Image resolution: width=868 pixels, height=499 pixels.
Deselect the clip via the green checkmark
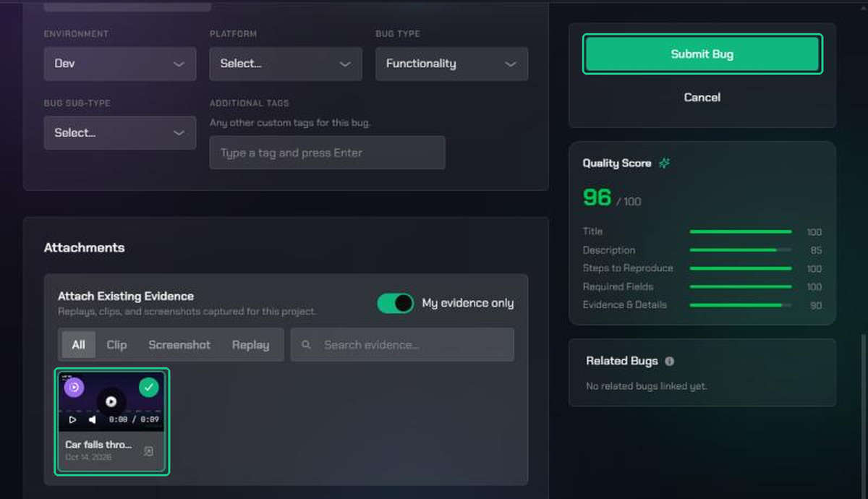pos(148,388)
